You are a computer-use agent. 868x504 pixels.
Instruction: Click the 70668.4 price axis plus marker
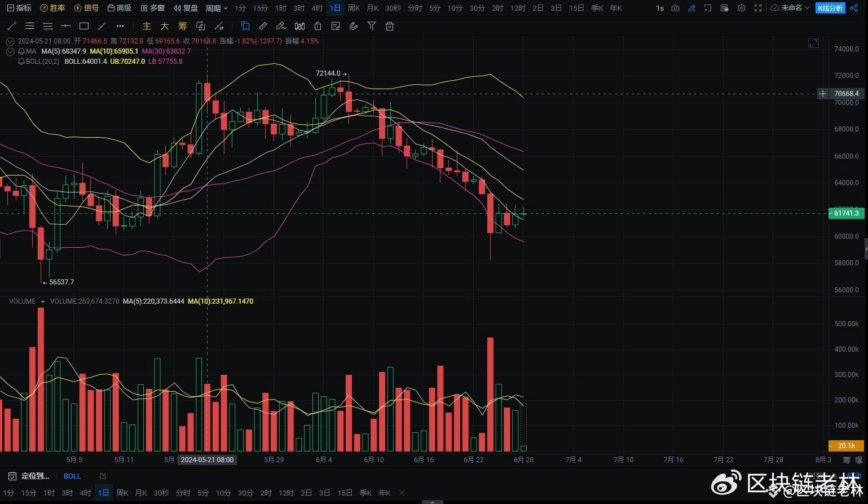pos(823,94)
